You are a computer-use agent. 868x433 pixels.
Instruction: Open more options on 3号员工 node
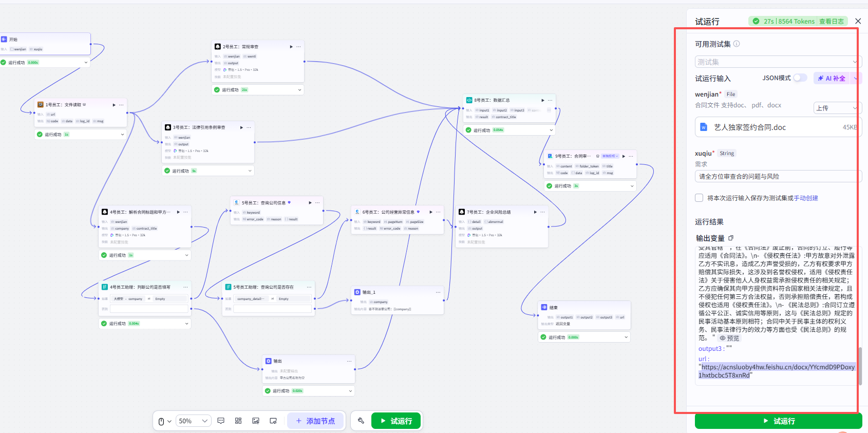click(249, 127)
